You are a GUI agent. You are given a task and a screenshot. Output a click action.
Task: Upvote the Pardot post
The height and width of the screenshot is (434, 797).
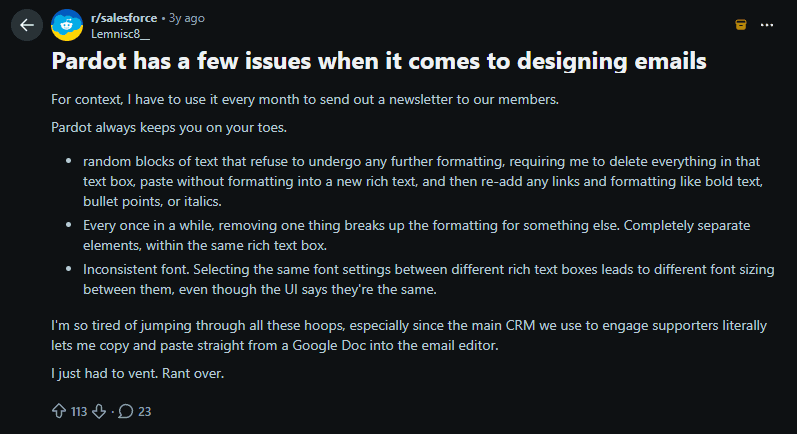click(x=59, y=411)
